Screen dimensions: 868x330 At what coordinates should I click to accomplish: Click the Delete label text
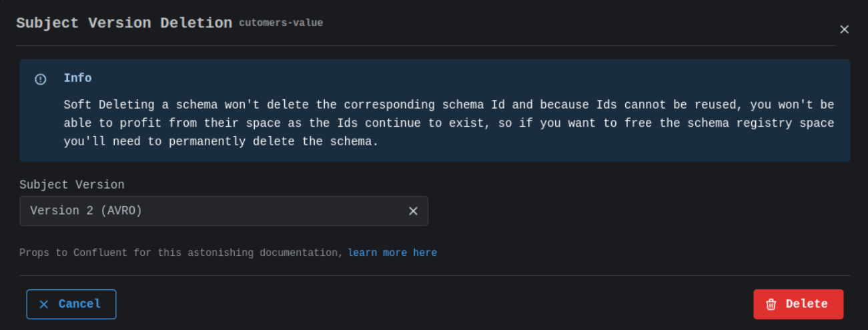pyautogui.click(x=807, y=304)
